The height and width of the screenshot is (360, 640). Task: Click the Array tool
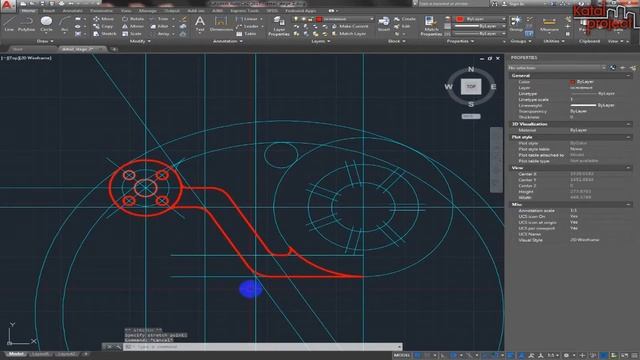pyautogui.click(x=160, y=33)
